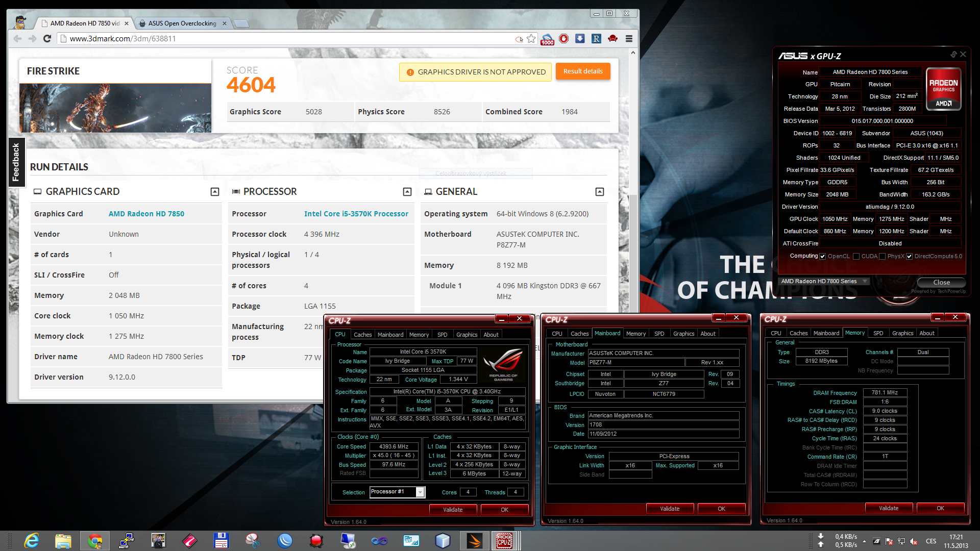The width and height of the screenshot is (980, 551).
Task: Click the CES input language indicator
Action: click(x=931, y=541)
